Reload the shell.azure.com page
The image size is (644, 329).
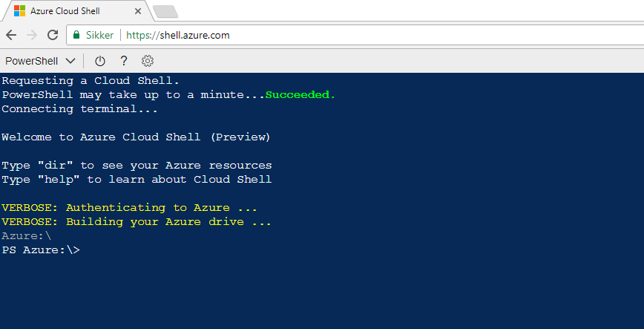(53, 35)
